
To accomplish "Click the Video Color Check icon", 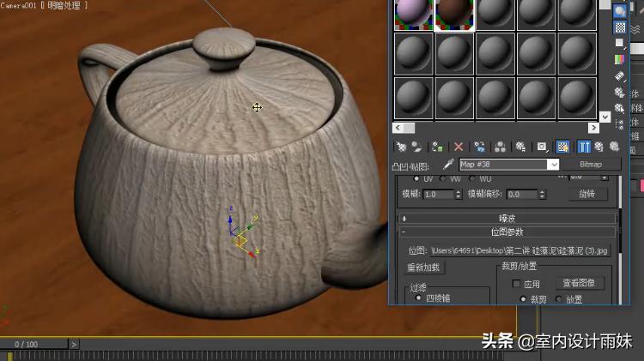I will (620, 60).
